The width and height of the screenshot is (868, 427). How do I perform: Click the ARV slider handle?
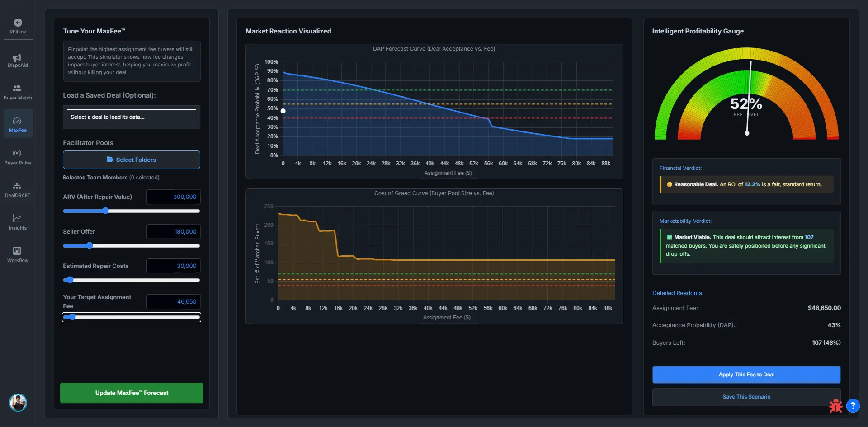[x=105, y=211]
